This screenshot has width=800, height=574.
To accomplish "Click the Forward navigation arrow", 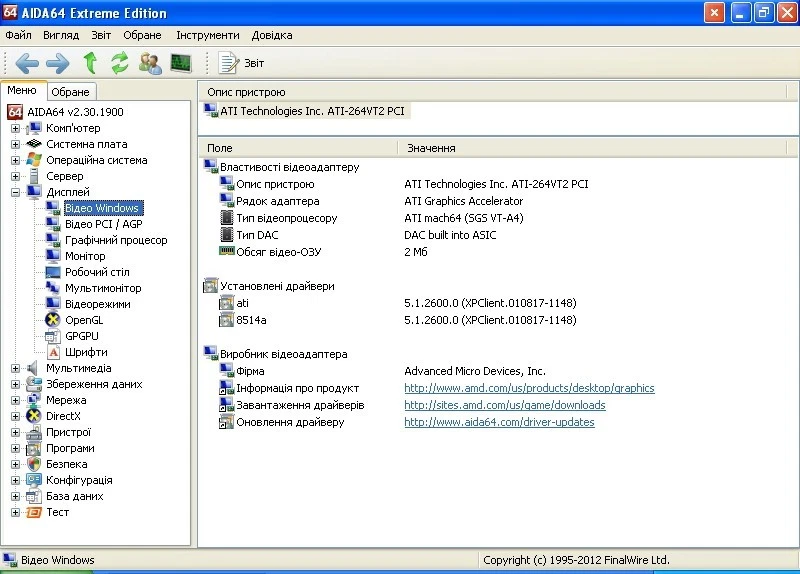I will coord(57,63).
